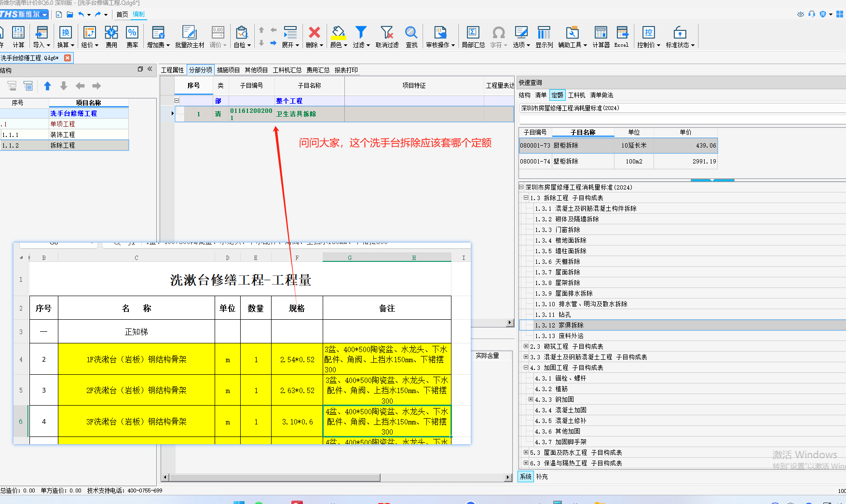Viewport: 846px width, 504px height.
Task: Click the new file icon
Action: pos(59,14)
